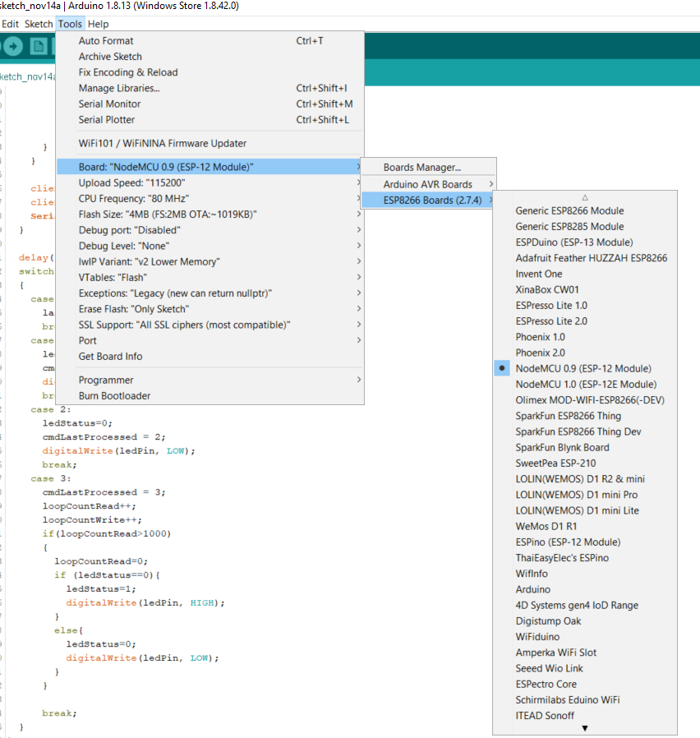This screenshot has width=700, height=738.
Task: Select Auto Format from Tools menu
Action: click(210, 41)
